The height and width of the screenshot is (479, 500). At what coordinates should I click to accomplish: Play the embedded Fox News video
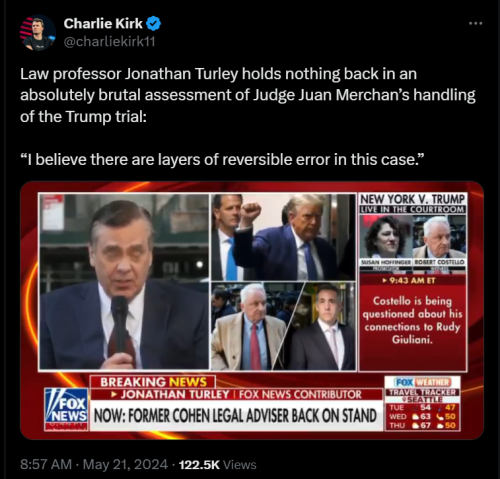pos(252,310)
